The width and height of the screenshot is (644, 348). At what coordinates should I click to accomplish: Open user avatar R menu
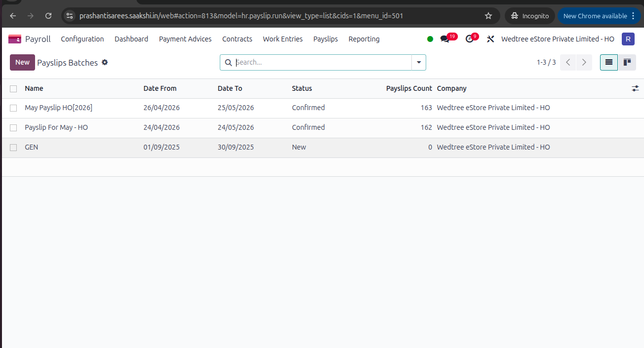coord(628,39)
